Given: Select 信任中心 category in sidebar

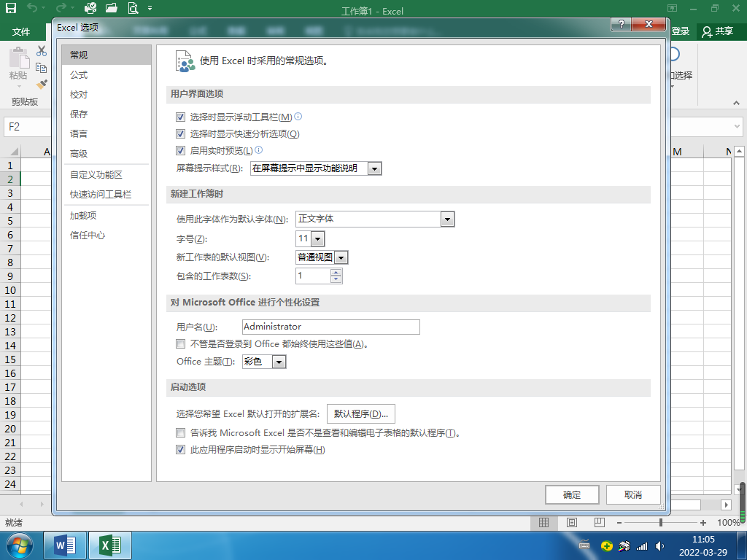Looking at the screenshot, I should pos(107,235).
